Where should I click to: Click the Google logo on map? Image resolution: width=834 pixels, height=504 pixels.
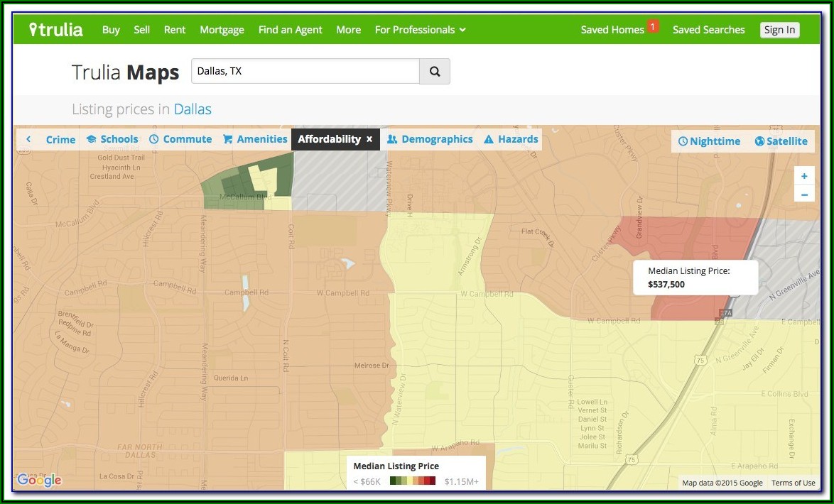tap(39, 481)
